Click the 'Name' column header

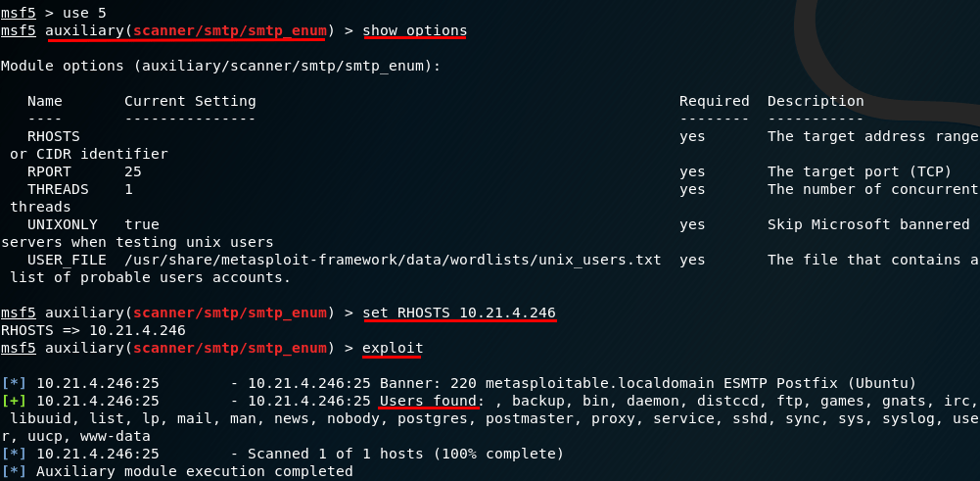pyautogui.click(x=44, y=101)
